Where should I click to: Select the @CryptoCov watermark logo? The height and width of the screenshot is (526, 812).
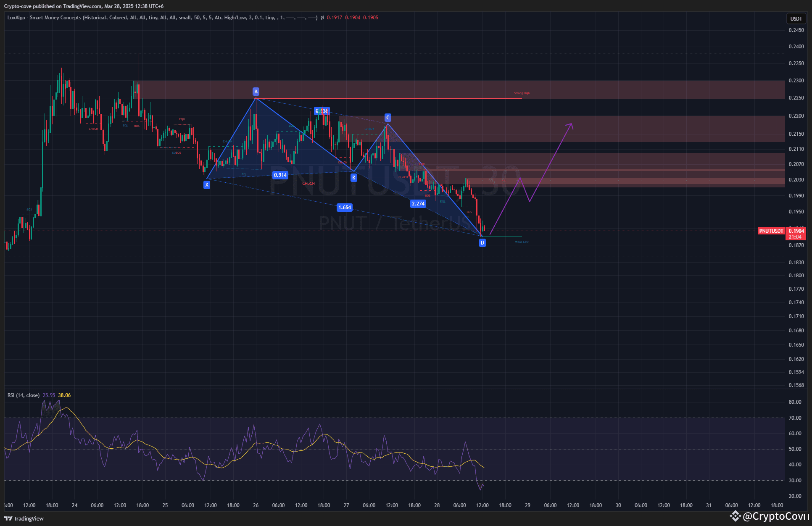coord(736,516)
